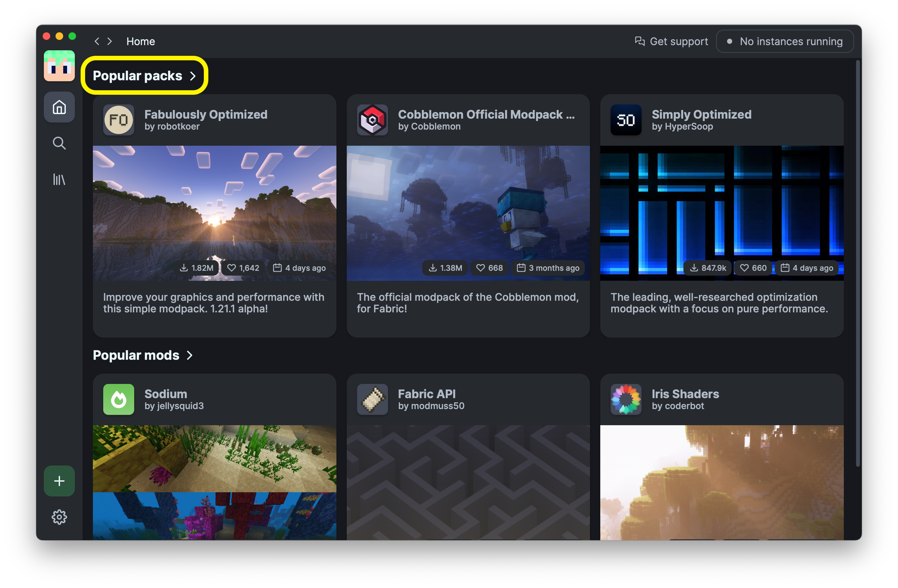The width and height of the screenshot is (898, 588).
Task: Open the Library sidebar icon
Action: point(59,179)
